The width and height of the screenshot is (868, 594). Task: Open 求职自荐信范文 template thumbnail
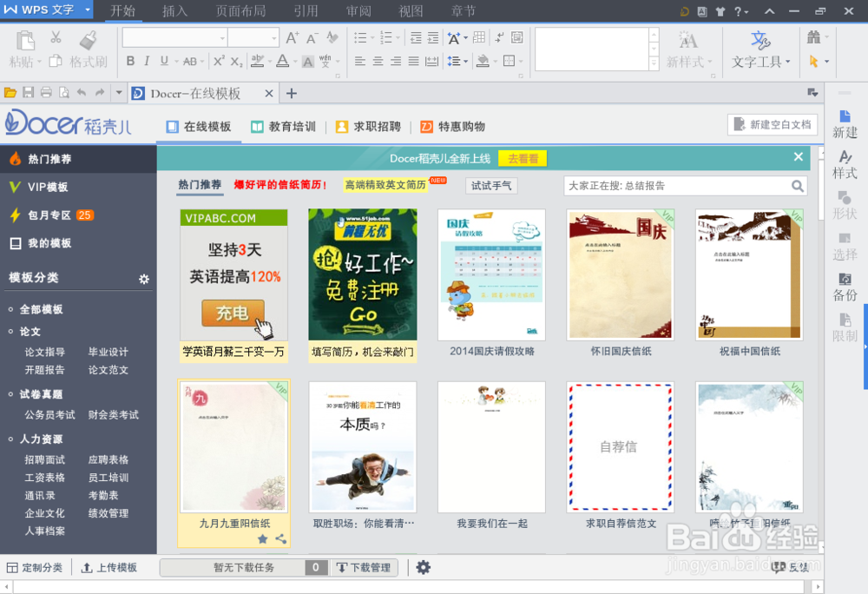click(x=621, y=446)
